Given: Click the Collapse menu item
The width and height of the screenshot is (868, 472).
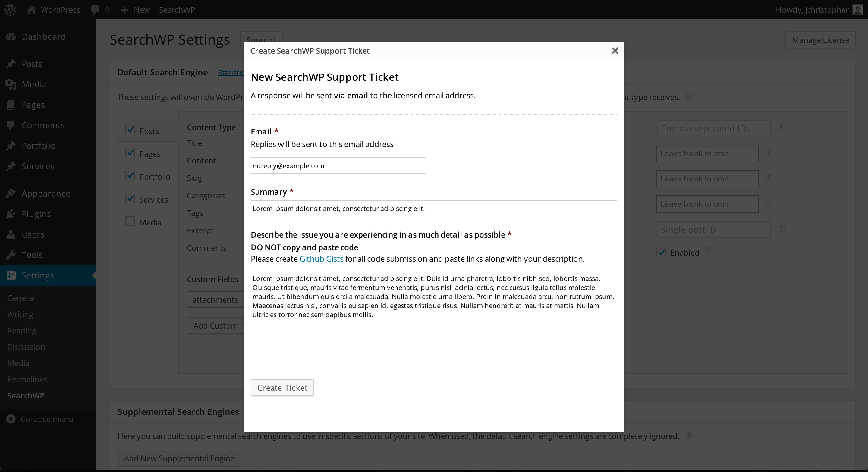Looking at the screenshot, I should click(46, 419).
